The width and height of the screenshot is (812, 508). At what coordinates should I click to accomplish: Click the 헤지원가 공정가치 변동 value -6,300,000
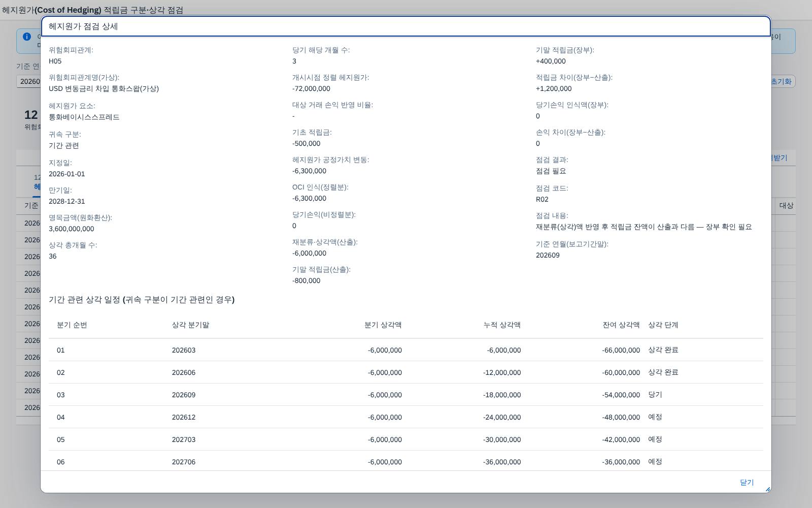point(309,171)
